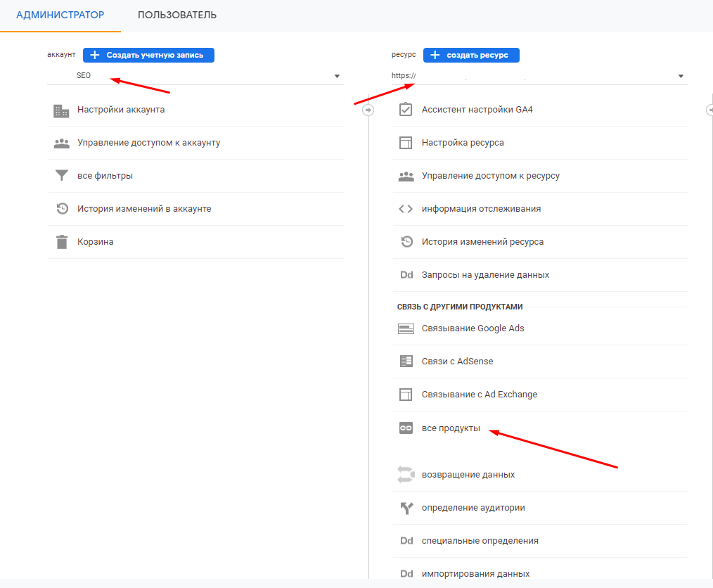This screenshot has width=713, height=588.
Task: Click the link icon beside все продукты
Action: tap(406, 428)
